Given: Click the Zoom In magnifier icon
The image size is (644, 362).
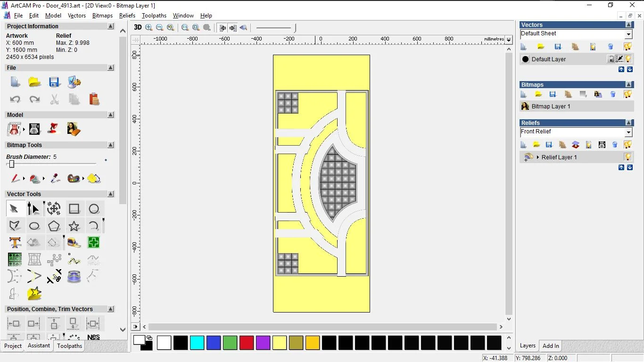Looking at the screenshot, I should click(149, 28).
